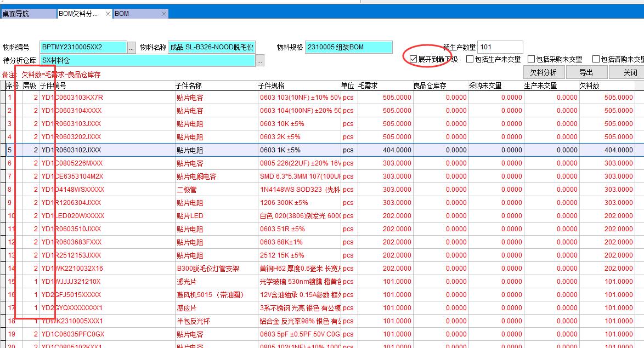This screenshot has width=644, height=348.
Task: Click the 预生产数量 input field
Action: (x=500, y=47)
